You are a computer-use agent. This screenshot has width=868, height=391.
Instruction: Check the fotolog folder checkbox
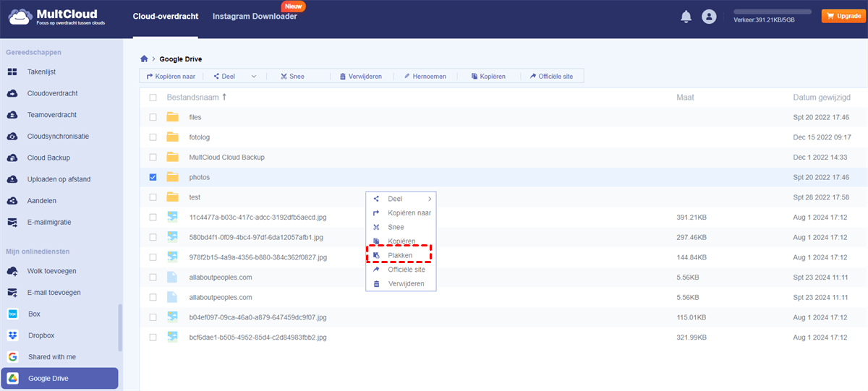tap(153, 137)
